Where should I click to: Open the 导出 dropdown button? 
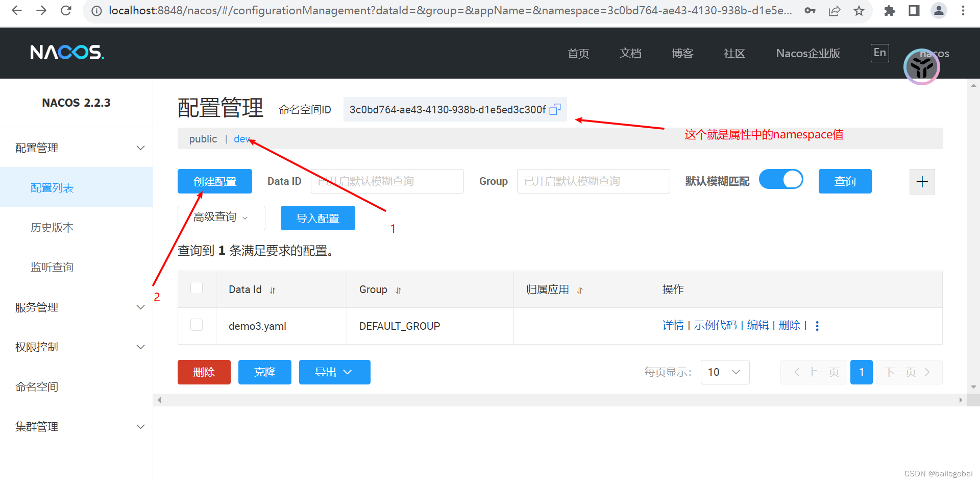pos(334,372)
